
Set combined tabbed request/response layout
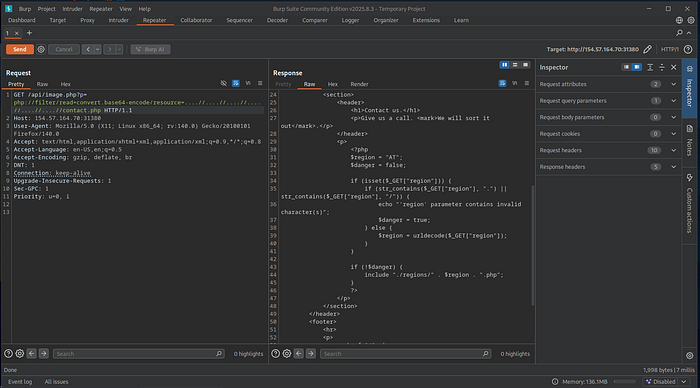[525, 65]
